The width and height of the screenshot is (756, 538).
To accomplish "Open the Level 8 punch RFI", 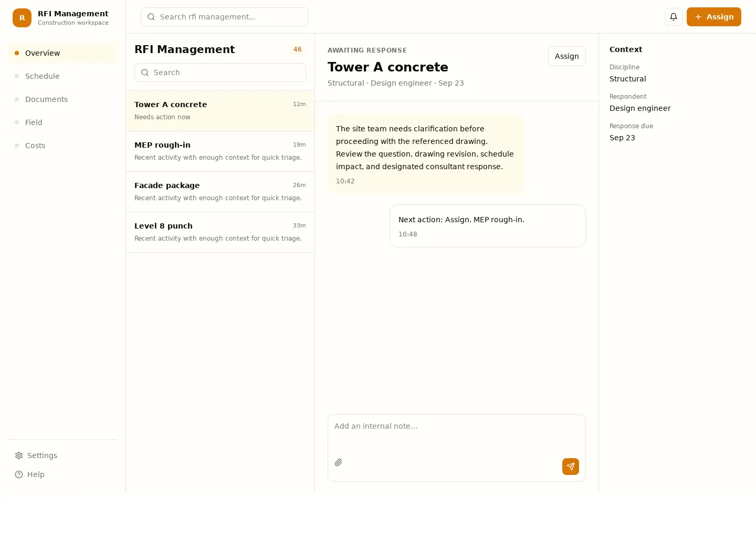I will (220, 232).
